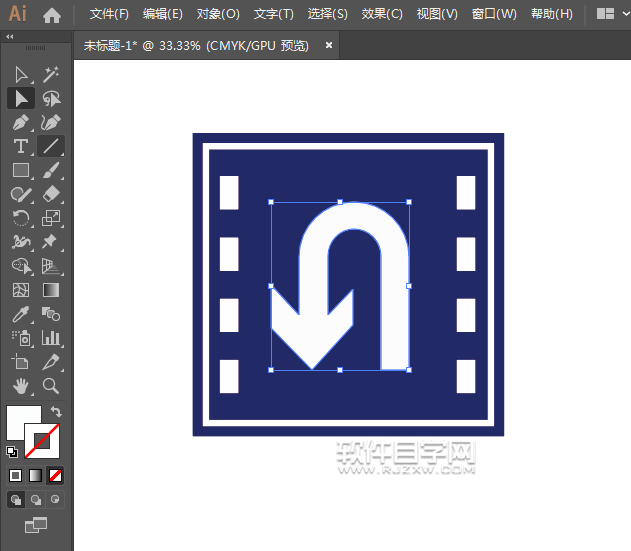The width and height of the screenshot is (631, 551).
Task: Swap fill and stroke colors
Action: (57, 411)
